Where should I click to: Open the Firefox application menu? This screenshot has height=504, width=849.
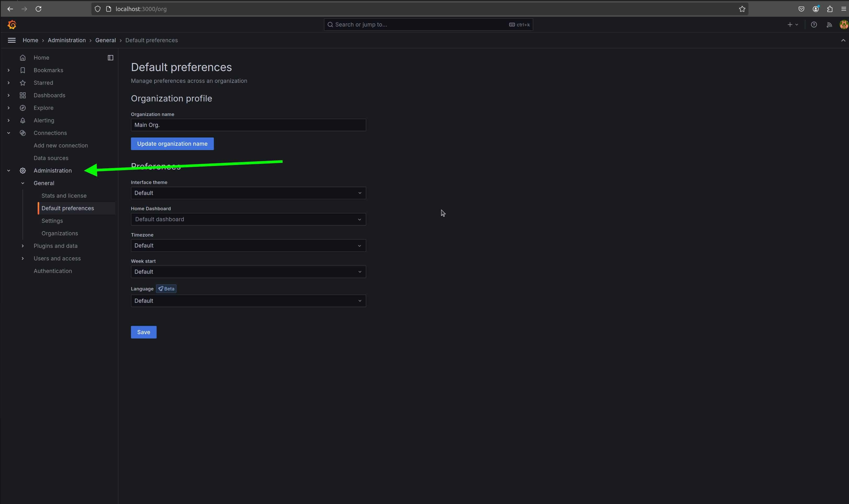(844, 9)
